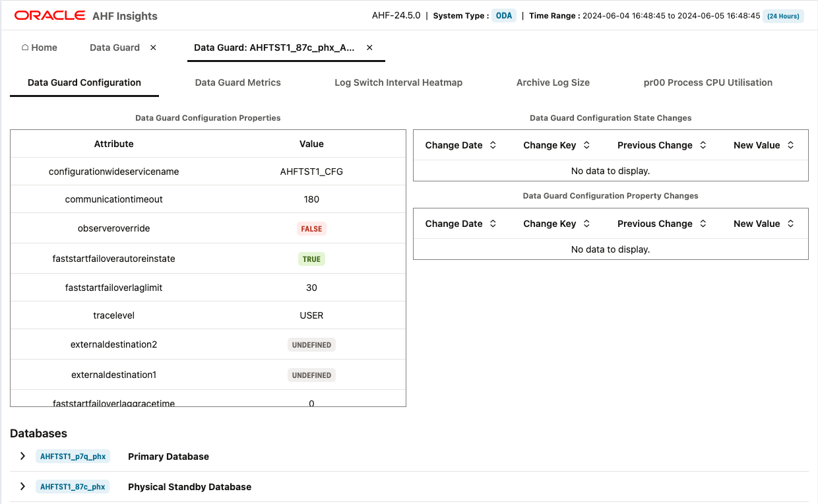This screenshot has width=818, height=504.
Task: Click the Oracle logo
Action: click(x=49, y=15)
